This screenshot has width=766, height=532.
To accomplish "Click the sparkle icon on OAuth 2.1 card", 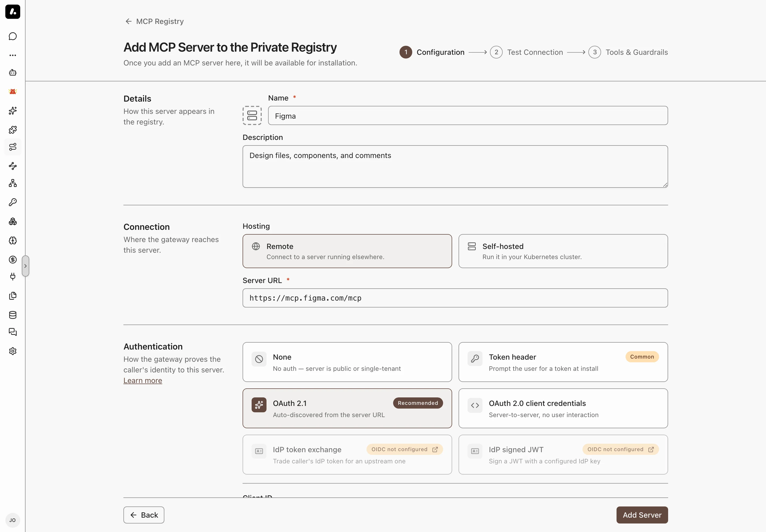I will 259,405.
